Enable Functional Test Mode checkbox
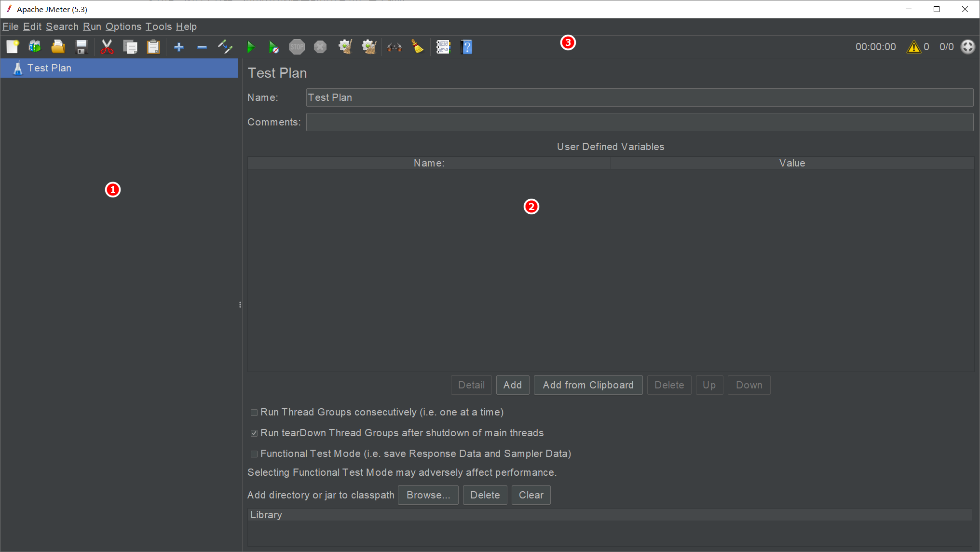 (254, 454)
